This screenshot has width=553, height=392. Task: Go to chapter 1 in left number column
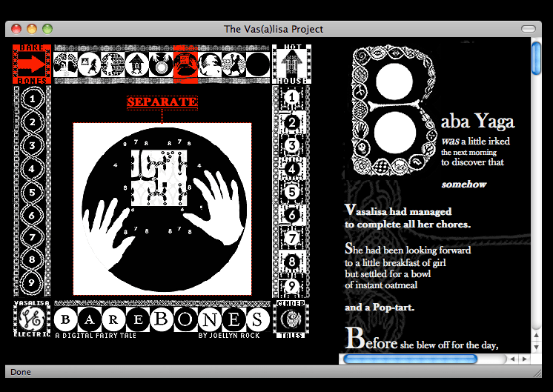point(31,97)
